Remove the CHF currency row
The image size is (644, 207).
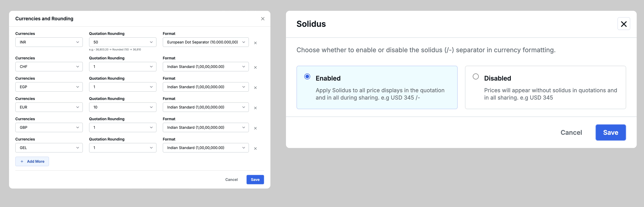(255, 67)
